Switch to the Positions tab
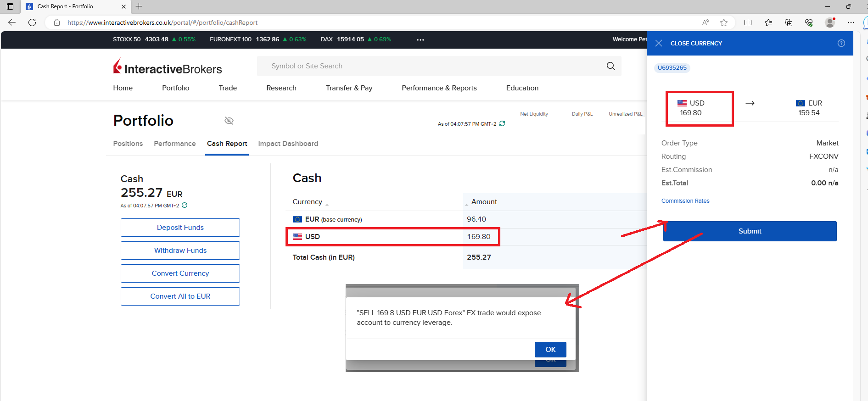Viewport: 868px width, 401px height. 128,144
